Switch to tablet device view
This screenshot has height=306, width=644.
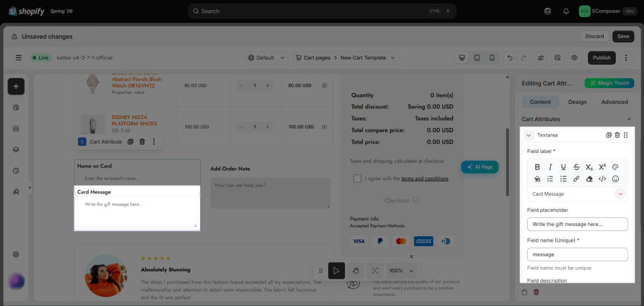(x=477, y=57)
